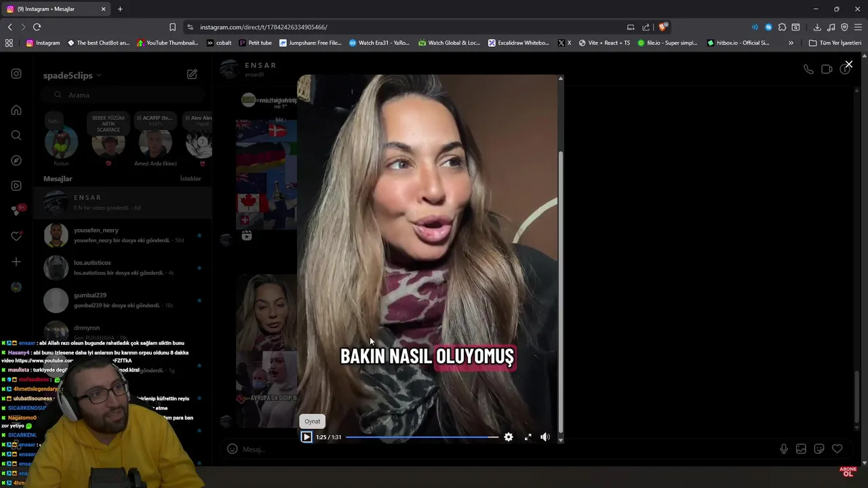Compose a new message with pencil icon
The width and height of the screenshot is (868, 488).
[192, 74]
